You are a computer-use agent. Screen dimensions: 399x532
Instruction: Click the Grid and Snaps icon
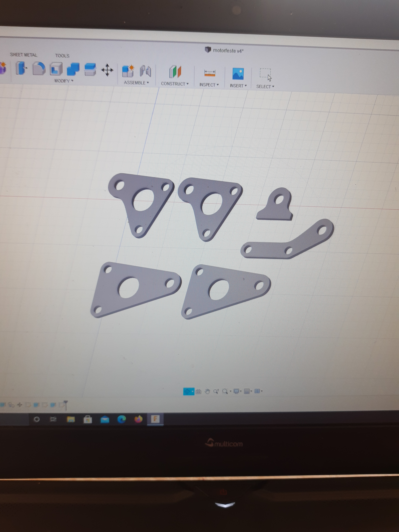click(247, 391)
